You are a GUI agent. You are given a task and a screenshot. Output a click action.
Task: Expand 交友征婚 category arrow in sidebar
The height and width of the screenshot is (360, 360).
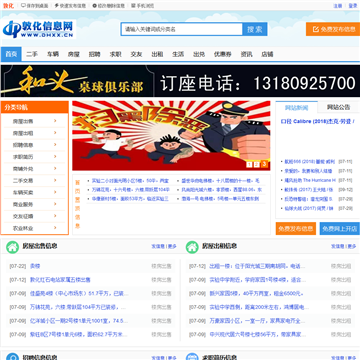point(55,216)
